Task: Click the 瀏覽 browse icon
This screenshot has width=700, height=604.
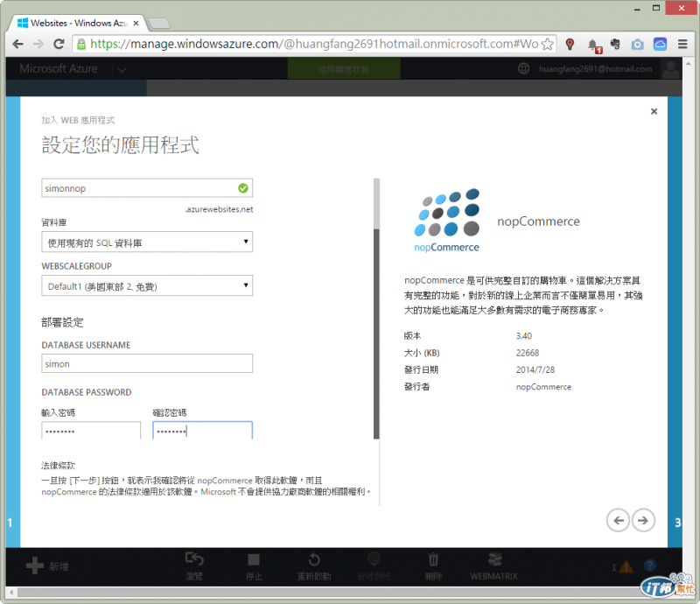Action: coord(194,559)
